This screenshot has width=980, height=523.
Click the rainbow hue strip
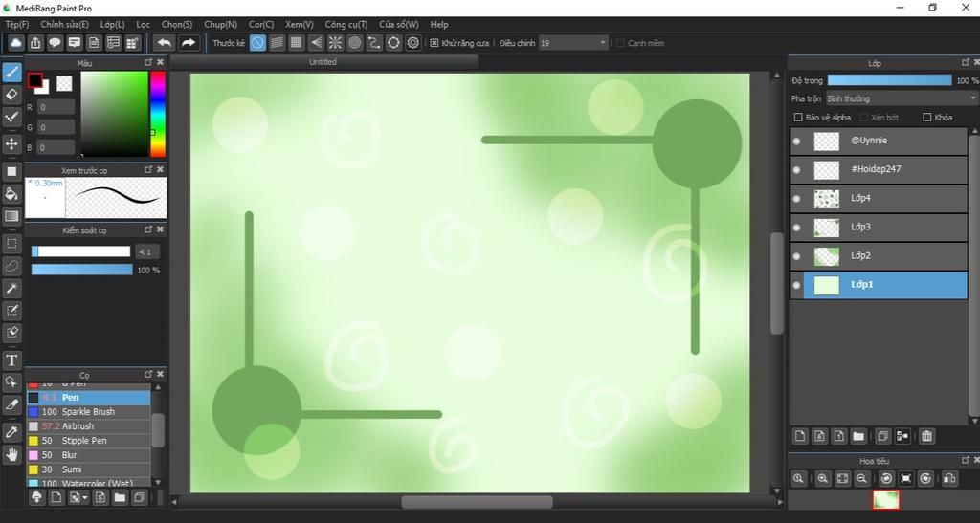coord(158,114)
